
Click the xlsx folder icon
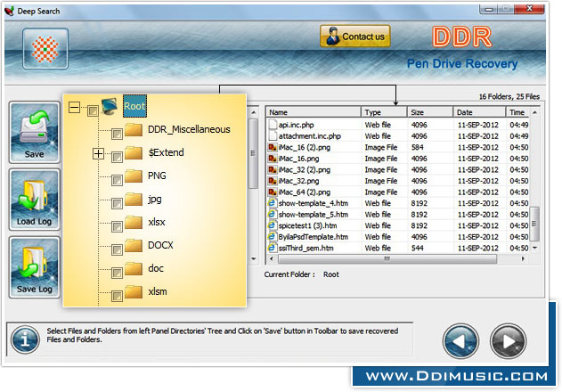coord(134,222)
